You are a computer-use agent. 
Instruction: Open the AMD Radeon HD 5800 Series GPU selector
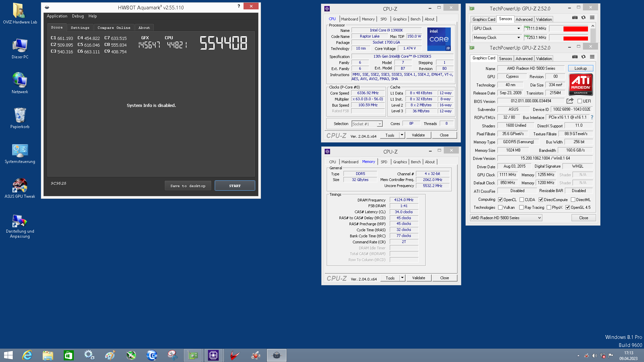pos(506,218)
